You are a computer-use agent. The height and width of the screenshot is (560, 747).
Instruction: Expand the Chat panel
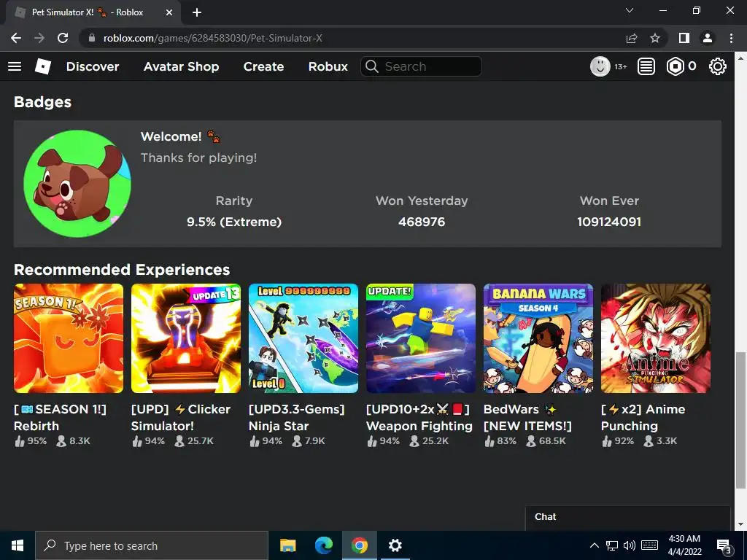627,517
